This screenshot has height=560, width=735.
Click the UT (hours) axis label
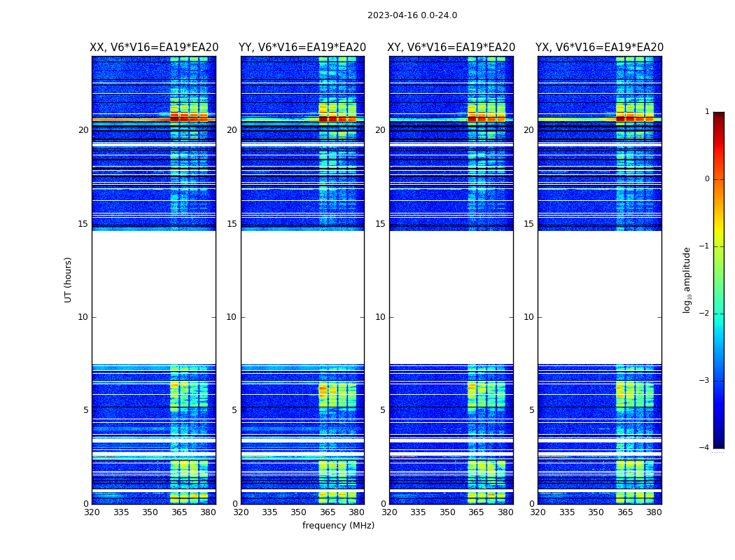click(x=69, y=279)
